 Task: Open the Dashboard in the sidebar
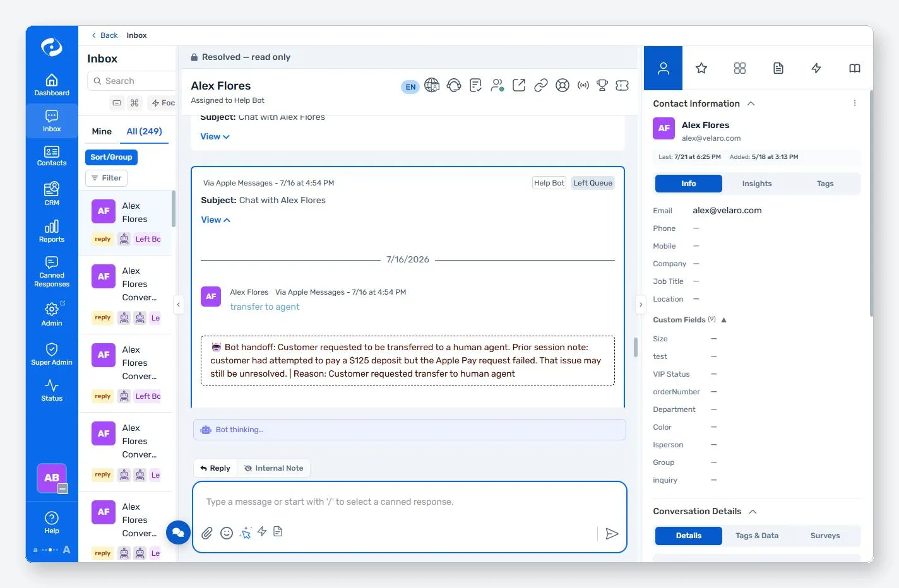52,85
